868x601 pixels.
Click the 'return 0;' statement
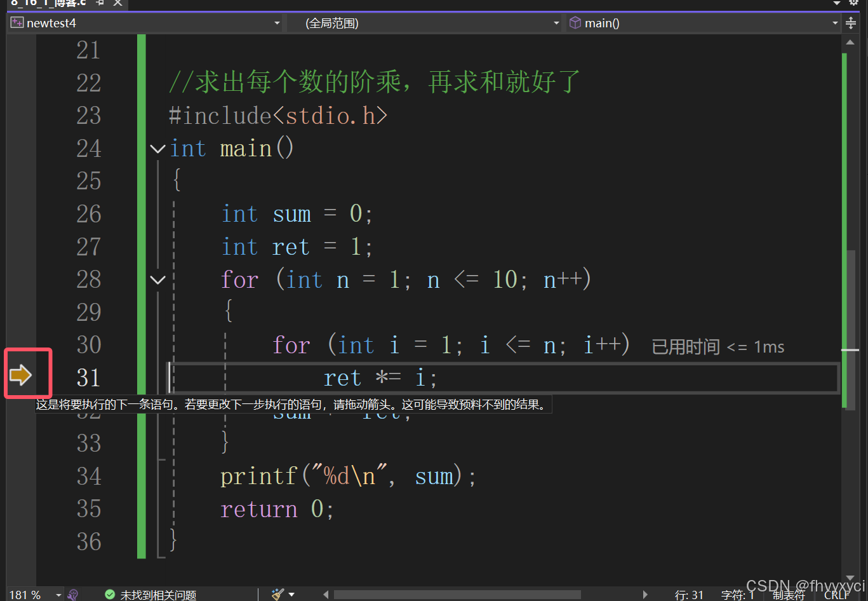277,509
